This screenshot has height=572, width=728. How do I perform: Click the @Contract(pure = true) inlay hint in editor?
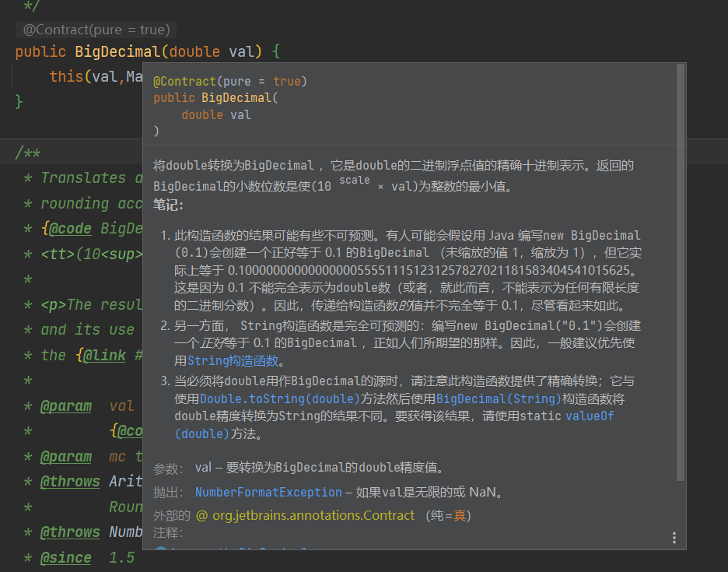[x=96, y=30]
